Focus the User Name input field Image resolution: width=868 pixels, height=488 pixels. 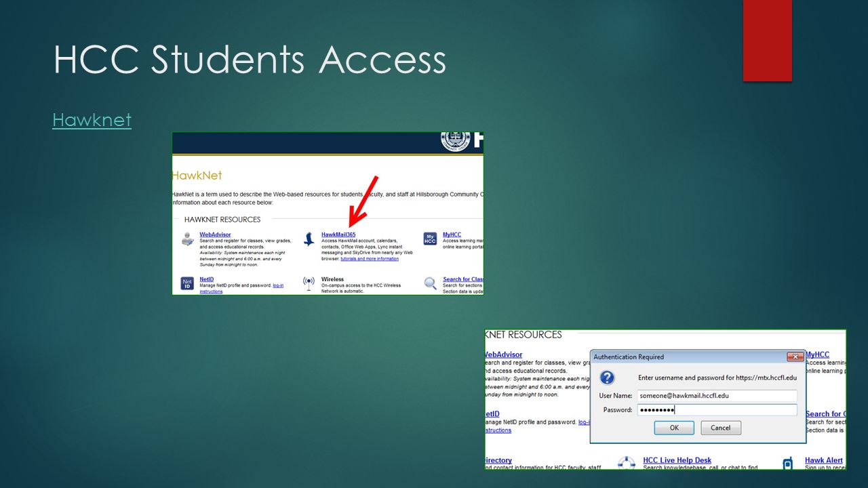[717, 395]
